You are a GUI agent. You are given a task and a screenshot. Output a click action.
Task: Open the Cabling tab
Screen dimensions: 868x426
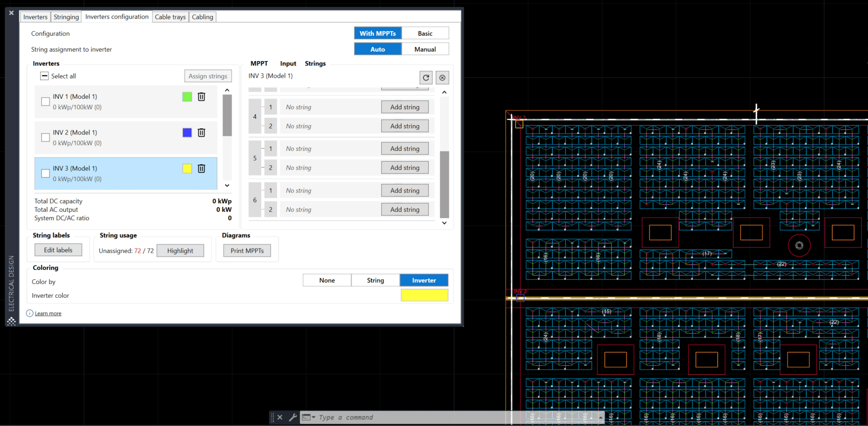click(x=202, y=17)
